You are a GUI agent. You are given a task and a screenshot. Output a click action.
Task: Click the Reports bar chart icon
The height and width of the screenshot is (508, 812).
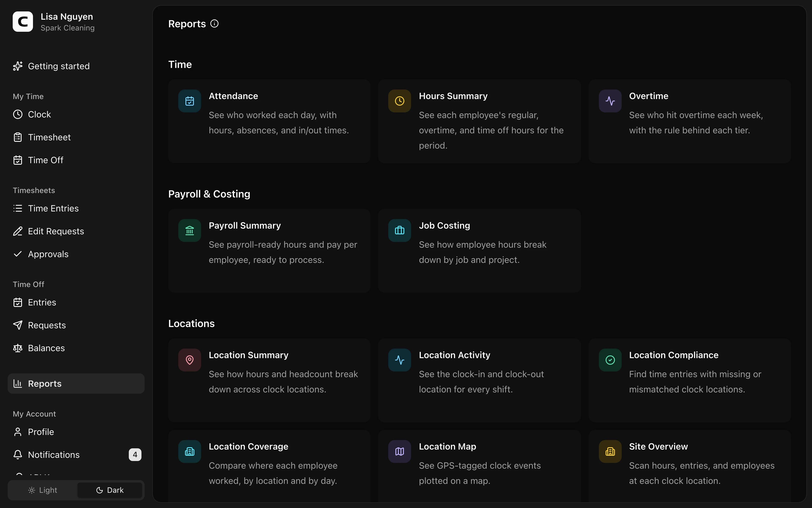tap(18, 383)
